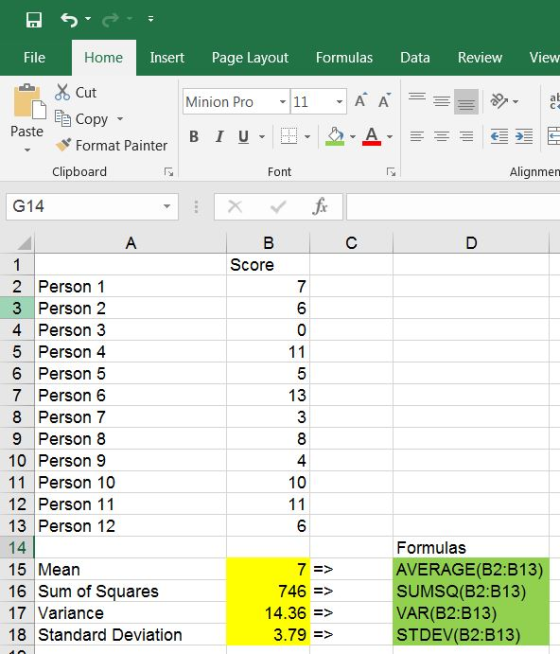560x654 pixels.
Task: Center text horizontally
Action: pos(441,136)
